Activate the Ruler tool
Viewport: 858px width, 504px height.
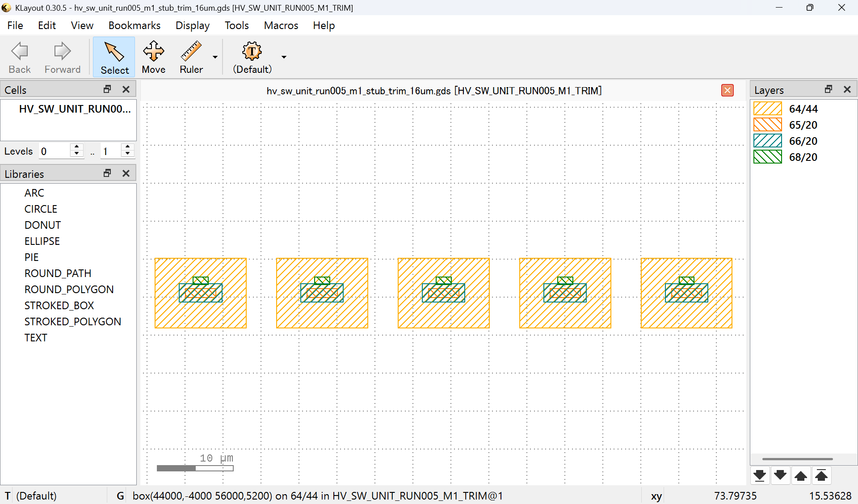pos(191,57)
